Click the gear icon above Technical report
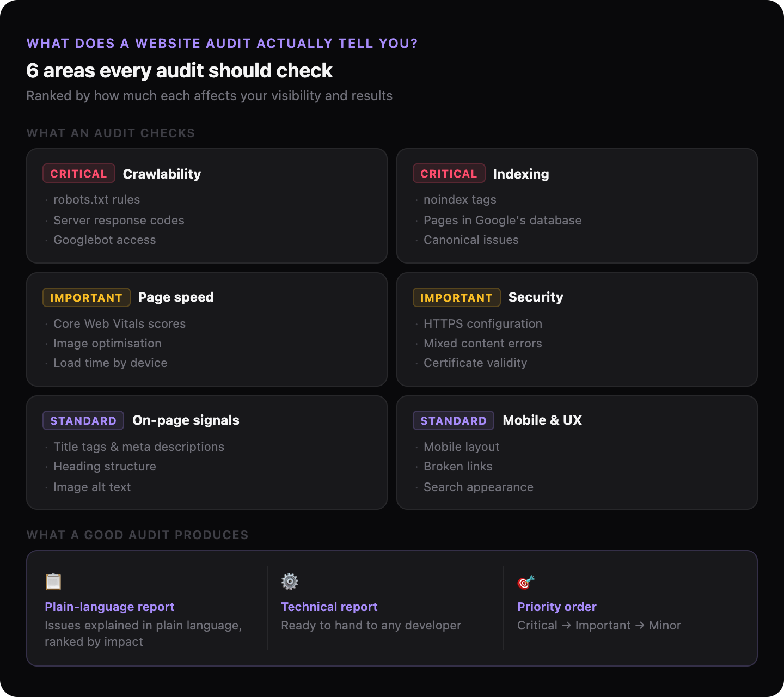The height and width of the screenshot is (697, 784). 290,582
